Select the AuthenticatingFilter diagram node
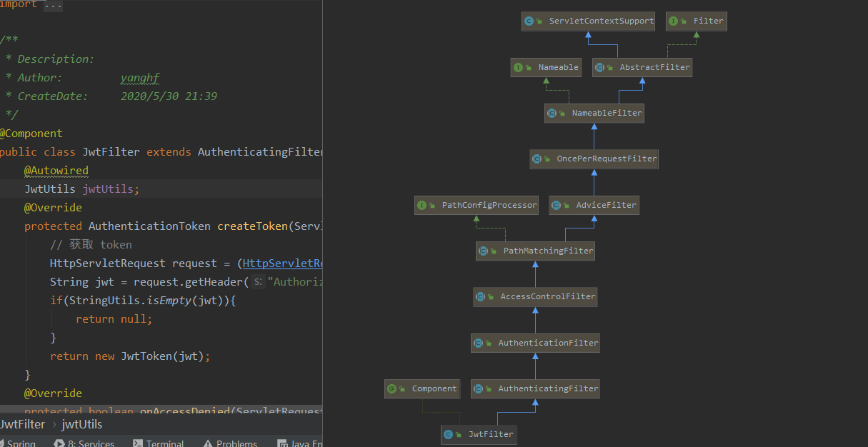This screenshot has height=447, width=868. [x=535, y=389]
